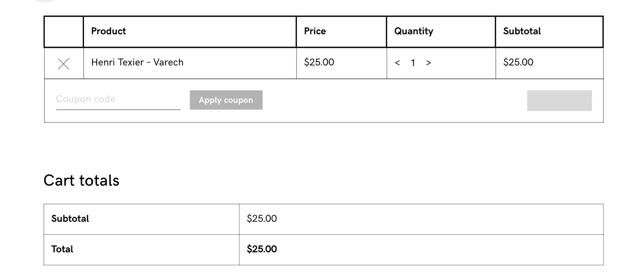Click the empty header cell above remove icon

[64, 32]
